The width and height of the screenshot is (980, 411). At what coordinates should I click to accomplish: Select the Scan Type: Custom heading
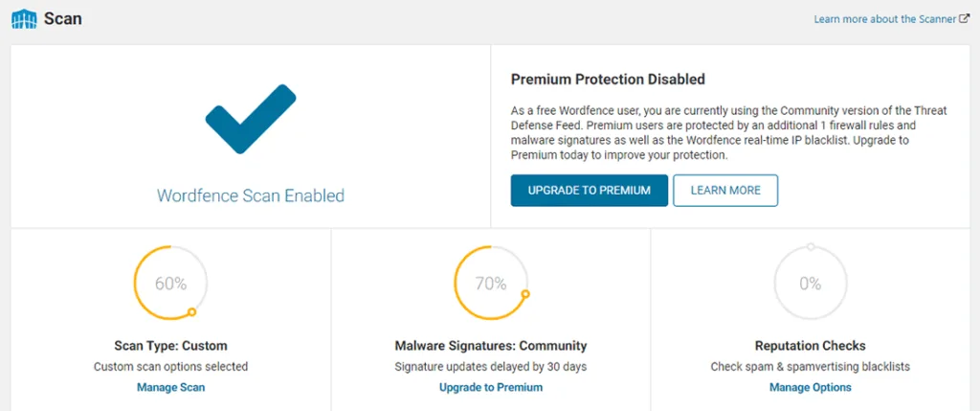tap(170, 345)
